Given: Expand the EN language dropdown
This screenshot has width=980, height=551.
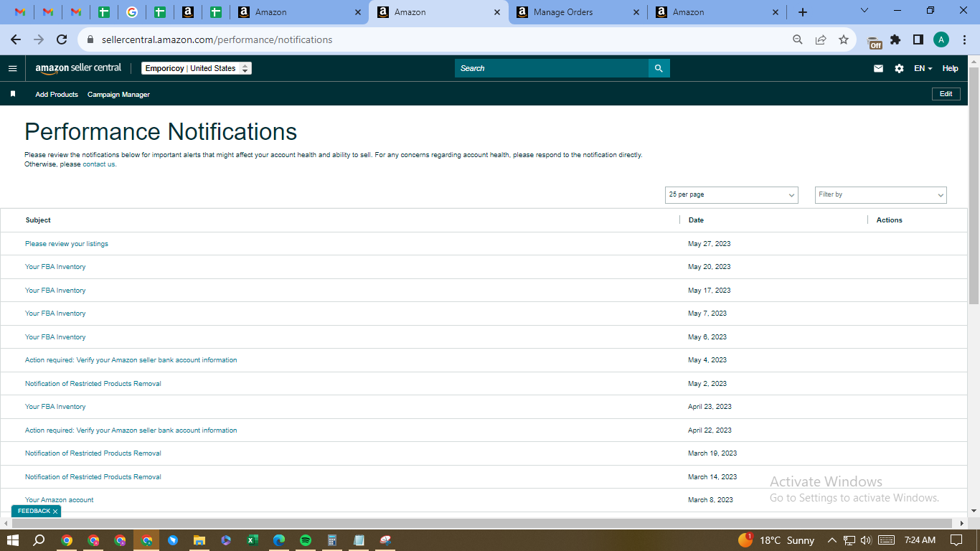Looking at the screenshot, I should pos(923,68).
